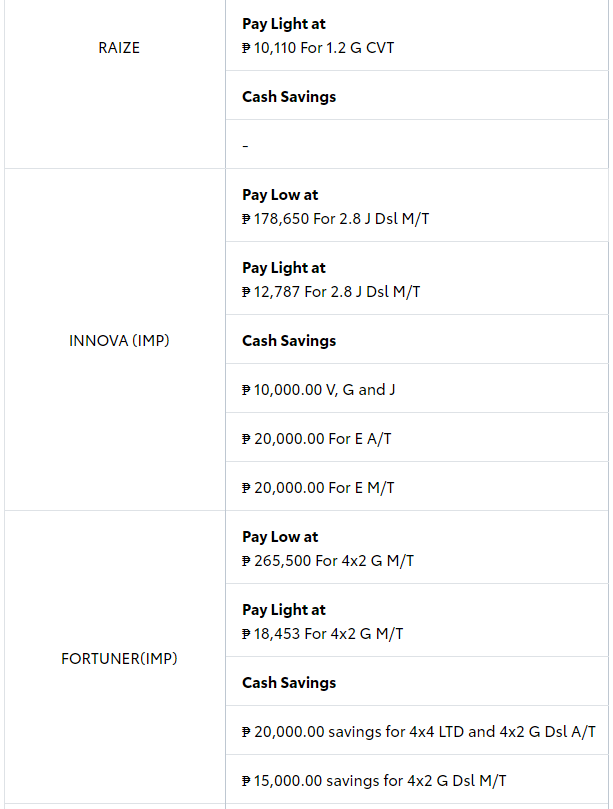Click ₱20,000.00 savings for 4x4 LTD row
This screenshot has height=809, width=613.
(x=417, y=731)
